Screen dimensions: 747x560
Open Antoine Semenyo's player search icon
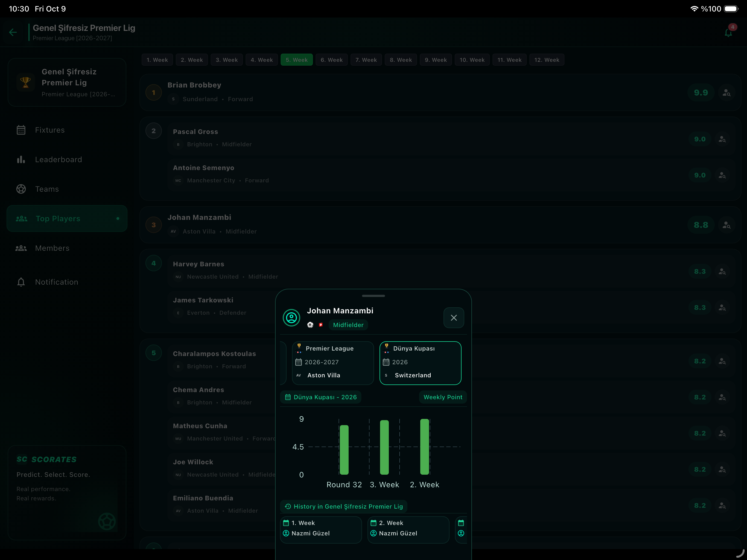tap(722, 175)
